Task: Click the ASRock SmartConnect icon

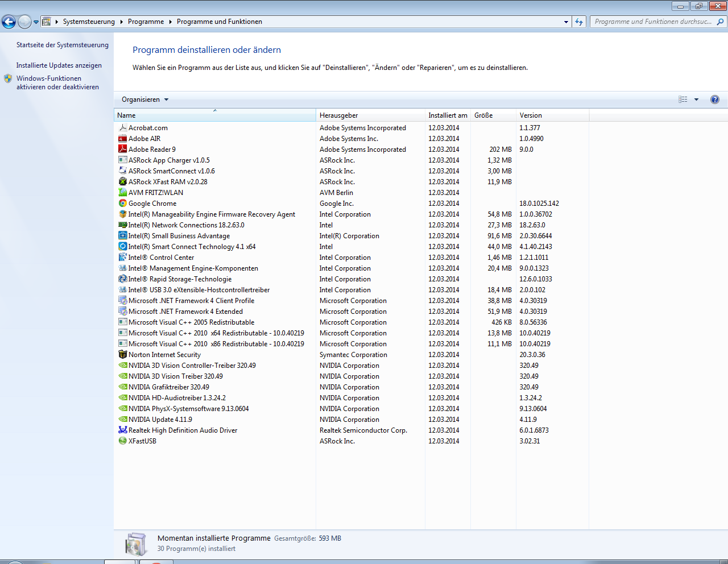Action: 122,171
